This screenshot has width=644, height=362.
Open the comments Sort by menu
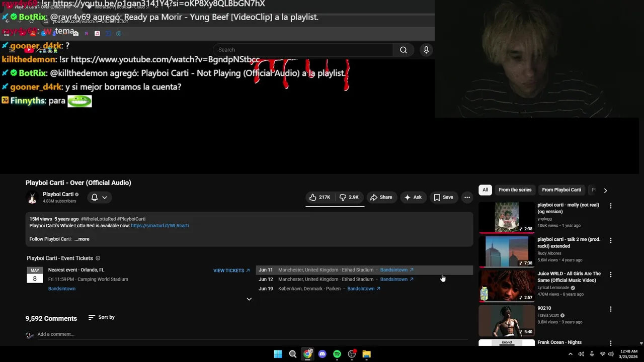point(102,317)
